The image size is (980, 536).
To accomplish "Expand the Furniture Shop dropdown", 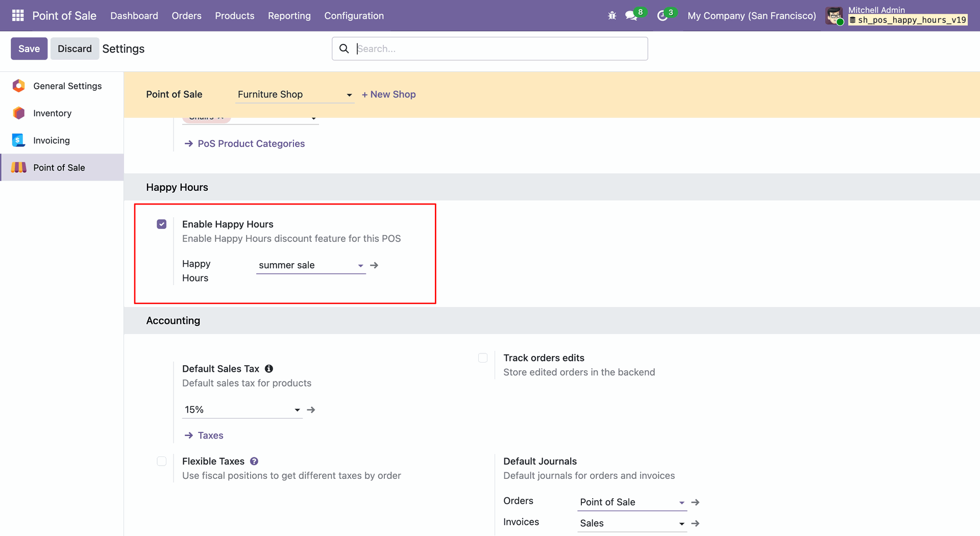I will (295, 95).
